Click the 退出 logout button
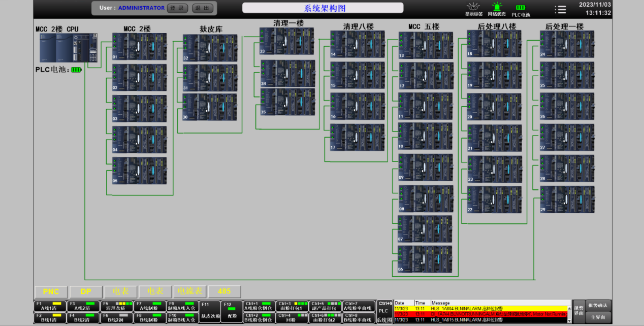 tap(203, 8)
